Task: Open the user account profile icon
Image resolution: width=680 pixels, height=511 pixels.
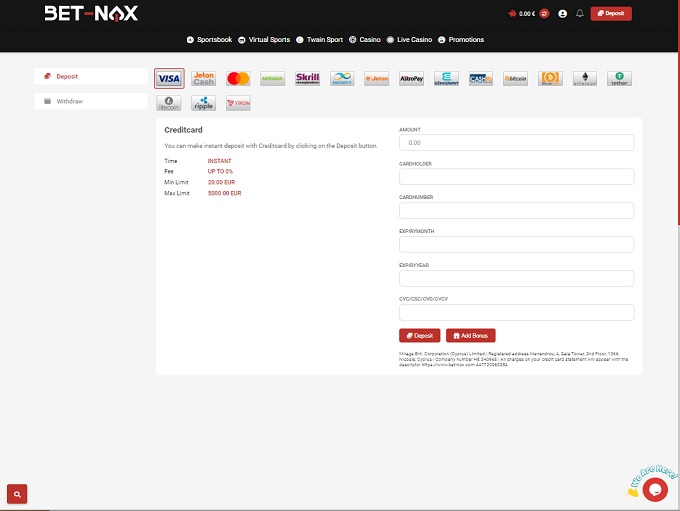Action: (563, 14)
